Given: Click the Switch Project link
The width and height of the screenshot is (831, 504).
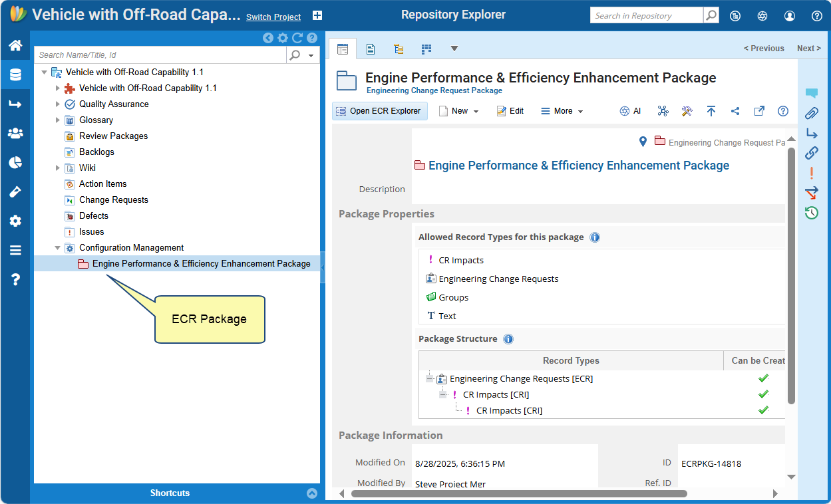Looking at the screenshot, I should (273, 17).
